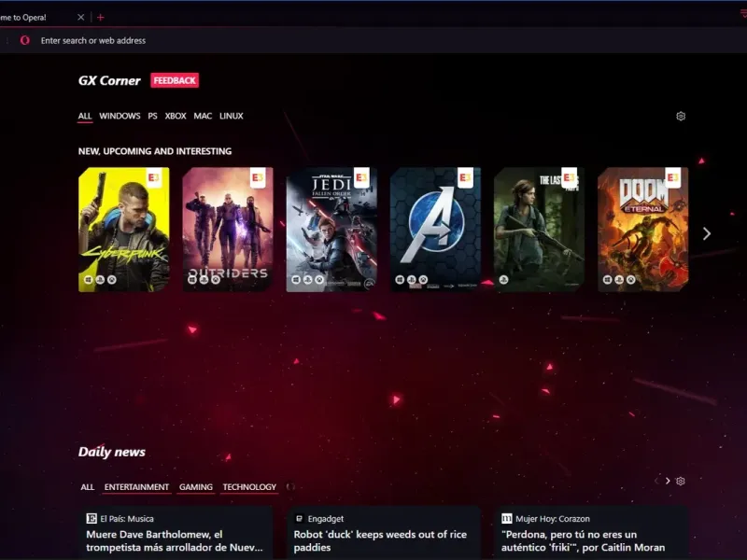Filter games by MAC

click(x=203, y=116)
